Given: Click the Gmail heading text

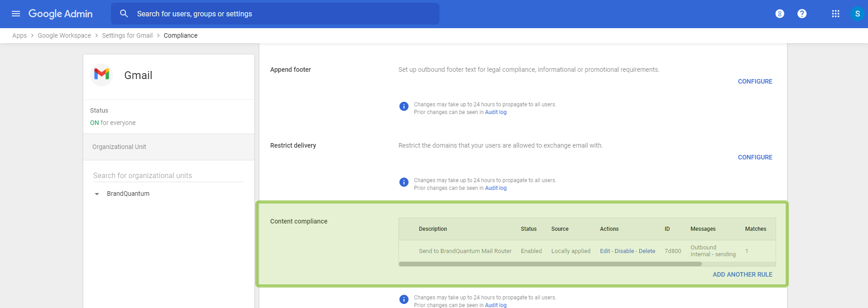Looking at the screenshot, I should [x=138, y=75].
